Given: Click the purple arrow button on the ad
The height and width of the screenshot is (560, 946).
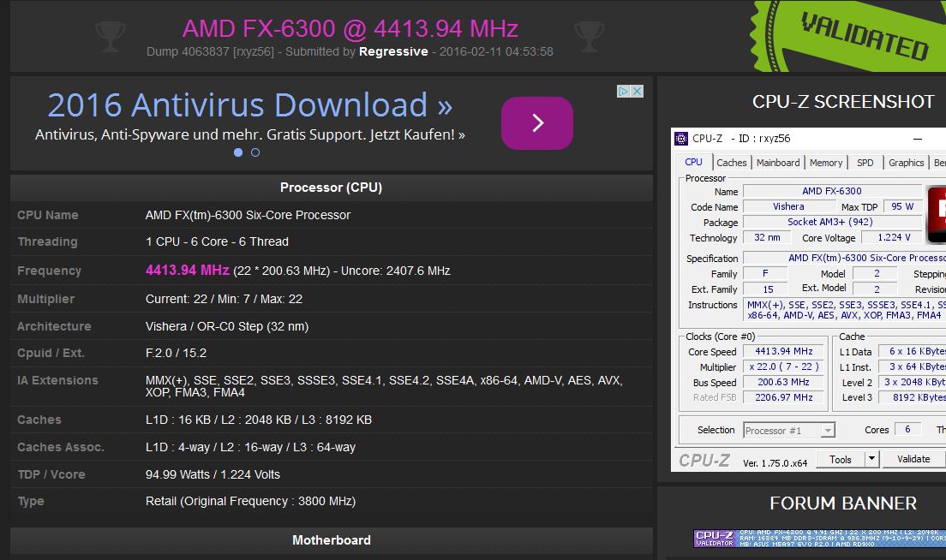Looking at the screenshot, I should point(537,123).
